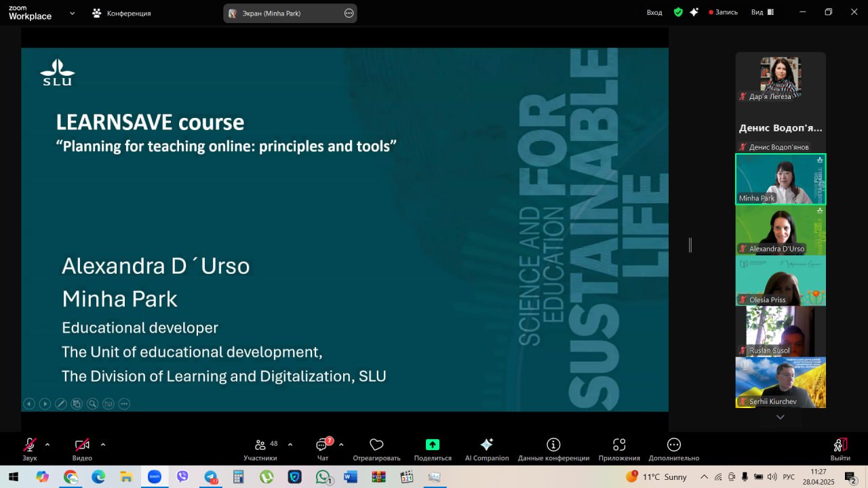Select Olesia Priss video thumbnail

(781, 281)
